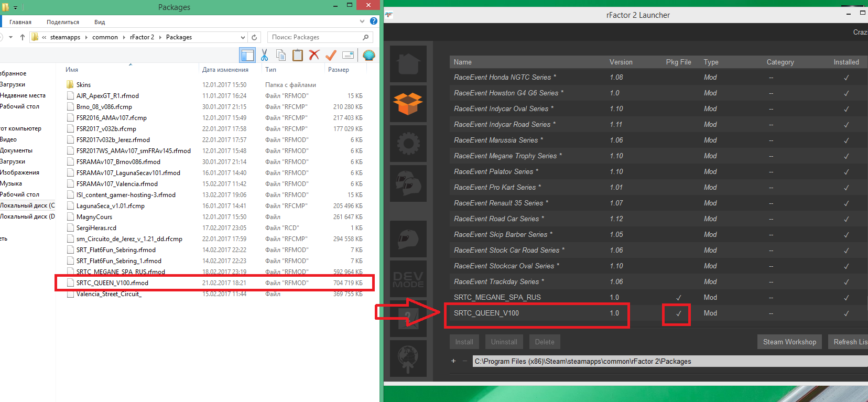The width and height of the screenshot is (868, 402).
Task: Show hidden breadcrumb path via the double chevron
Action: (45, 37)
